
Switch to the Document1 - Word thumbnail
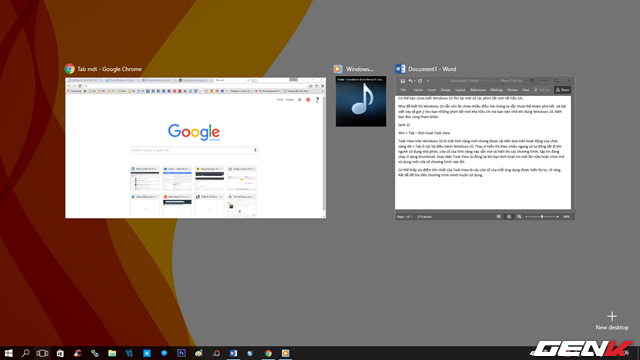tap(485, 148)
